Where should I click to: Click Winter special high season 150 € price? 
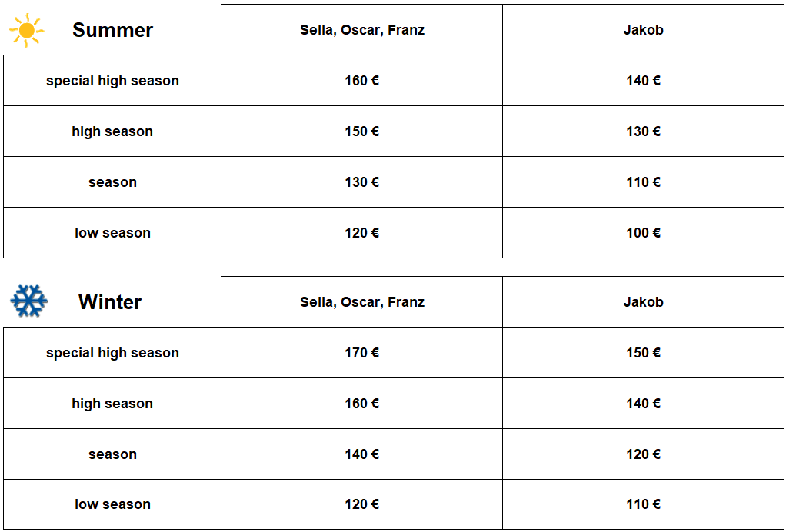[643, 353]
